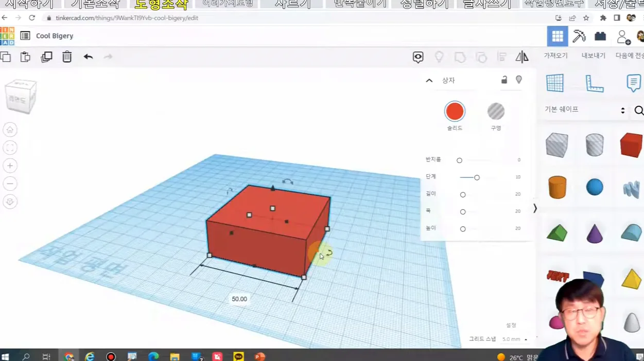The width and height of the screenshot is (644, 361).
Task: Redo the undone action
Action: pyautogui.click(x=108, y=57)
